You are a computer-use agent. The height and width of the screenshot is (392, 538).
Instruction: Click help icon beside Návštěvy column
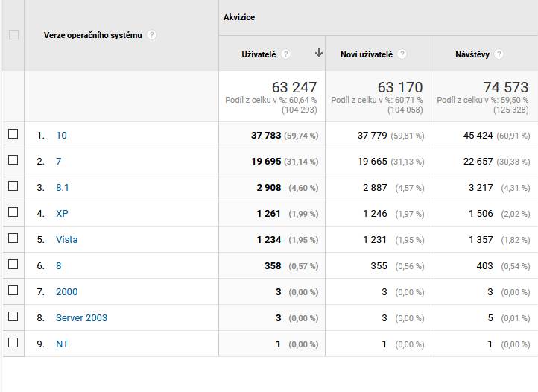point(499,54)
